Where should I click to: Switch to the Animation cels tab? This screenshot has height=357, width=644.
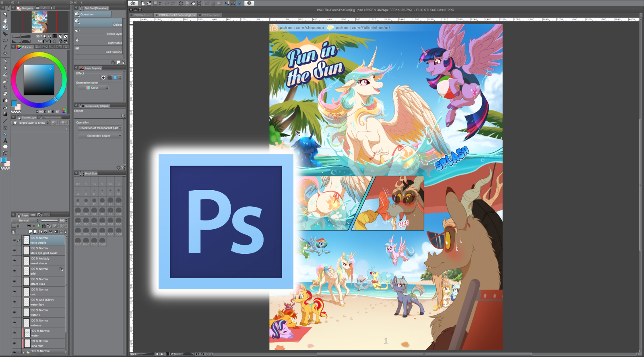[50, 117]
